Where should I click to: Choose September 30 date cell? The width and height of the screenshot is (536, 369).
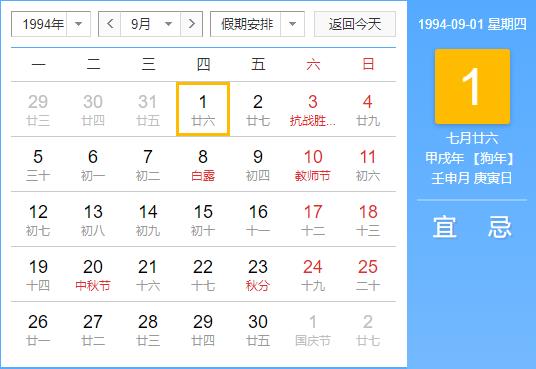(x=258, y=329)
